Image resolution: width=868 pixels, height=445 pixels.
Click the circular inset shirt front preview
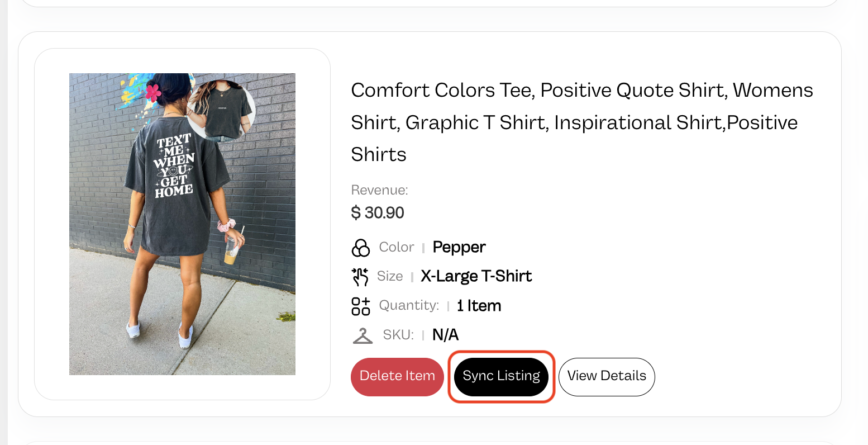tap(222, 110)
